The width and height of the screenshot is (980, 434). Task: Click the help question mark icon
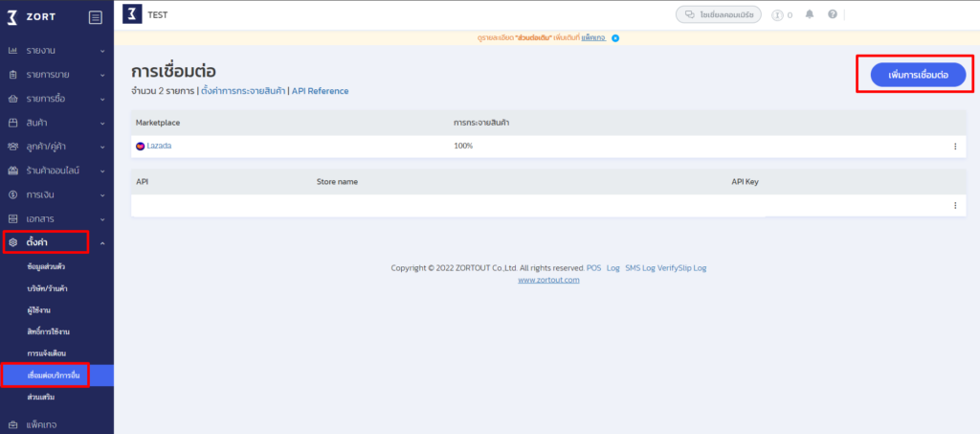coord(833,14)
